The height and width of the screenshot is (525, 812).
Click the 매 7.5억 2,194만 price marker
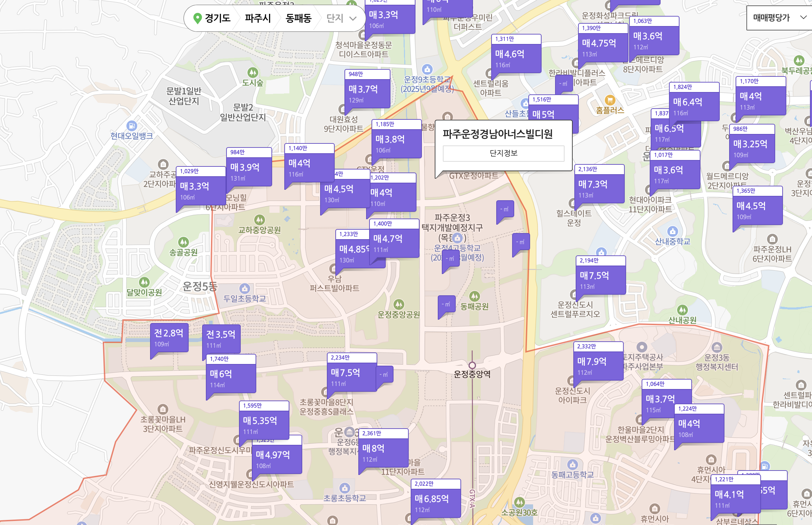point(600,275)
